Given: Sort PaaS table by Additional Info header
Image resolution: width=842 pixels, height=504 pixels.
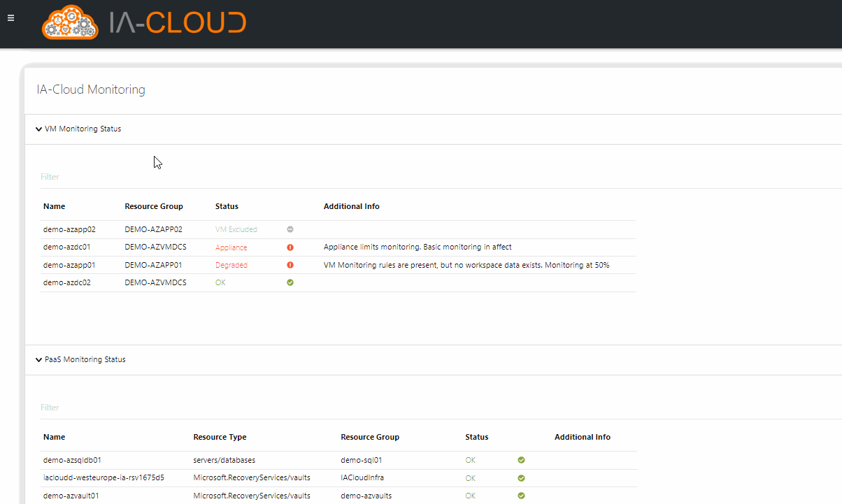Looking at the screenshot, I should click(583, 437).
